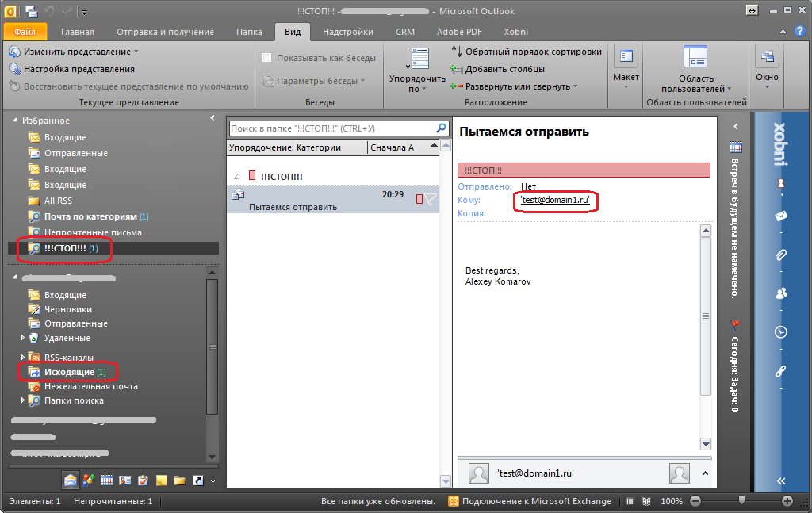Open People Pane dropdown button

(x=696, y=70)
